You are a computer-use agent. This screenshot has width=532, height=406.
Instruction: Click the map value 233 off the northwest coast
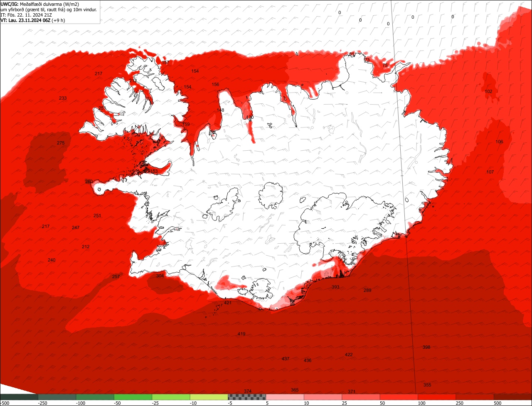[x=63, y=98]
